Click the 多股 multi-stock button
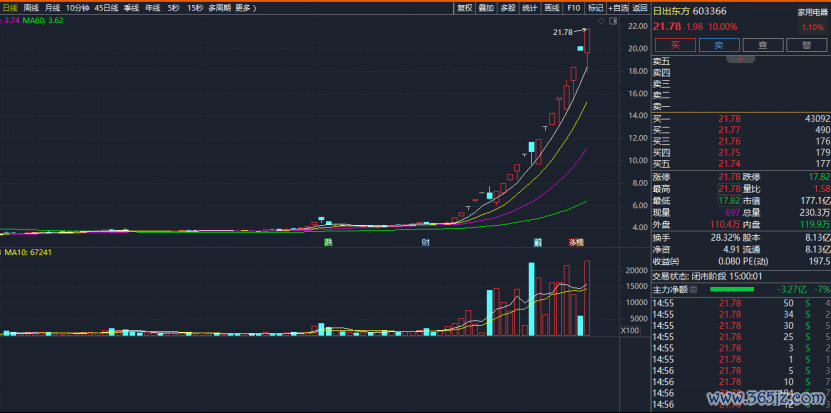The width and height of the screenshot is (831, 413). coord(508,8)
